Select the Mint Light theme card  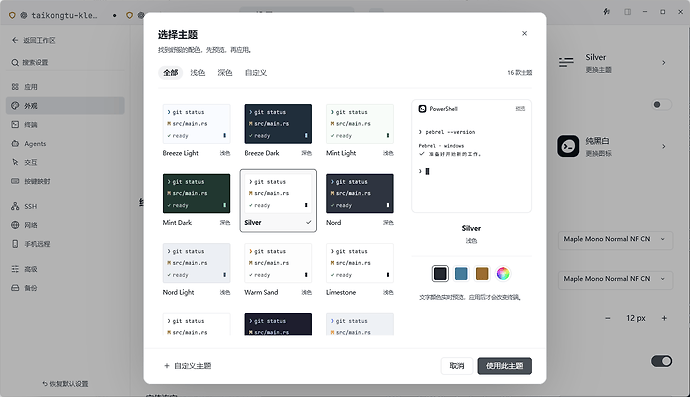pyautogui.click(x=360, y=131)
